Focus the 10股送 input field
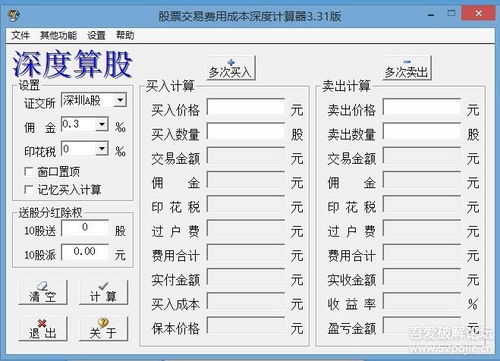 click(x=85, y=228)
